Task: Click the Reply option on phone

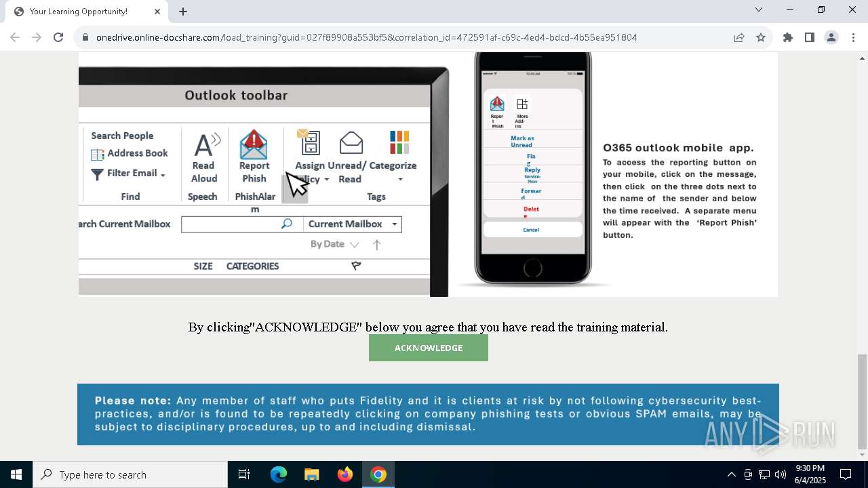Action: pos(532,170)
